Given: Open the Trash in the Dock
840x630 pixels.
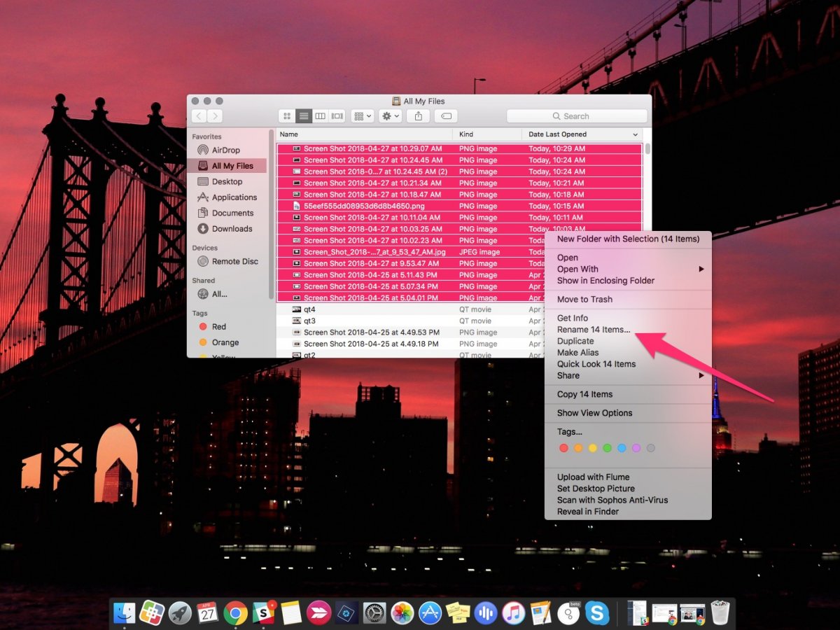Looking at the screenshot, I should 720,613.
